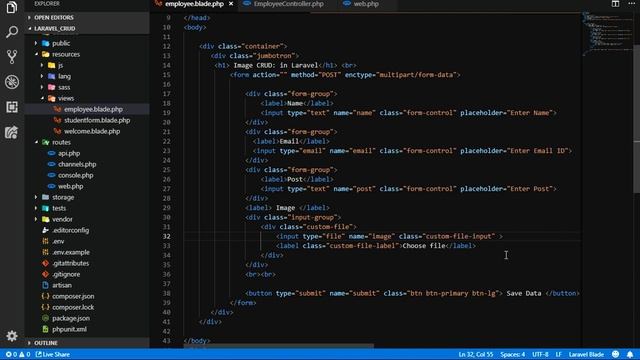Open api.php in routes
Viewport: 640px width, 360px height.
(x=69, y=153)
